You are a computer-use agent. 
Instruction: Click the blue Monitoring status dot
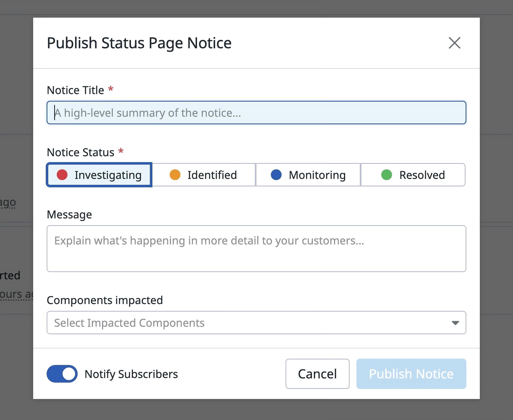276,175
